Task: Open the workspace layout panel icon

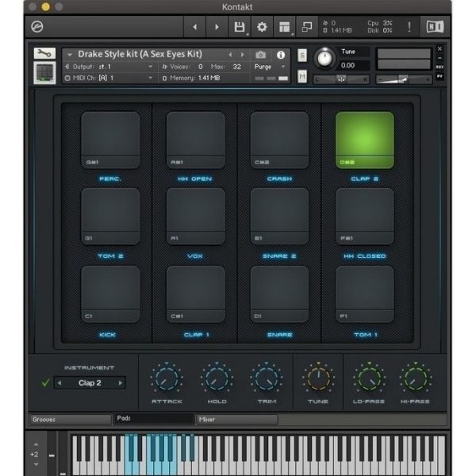Action: [285, 27]
